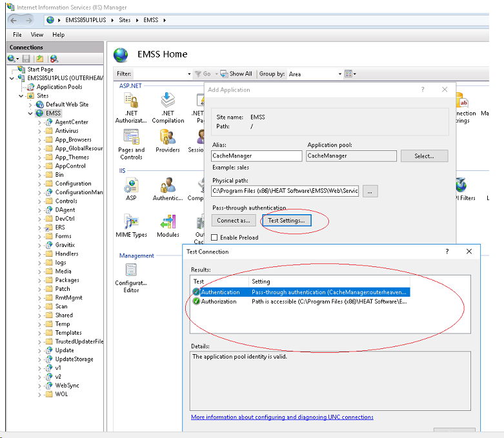Expand the AgentCenter tree node
Screen dimensions: 504x438
pos(39,122)
